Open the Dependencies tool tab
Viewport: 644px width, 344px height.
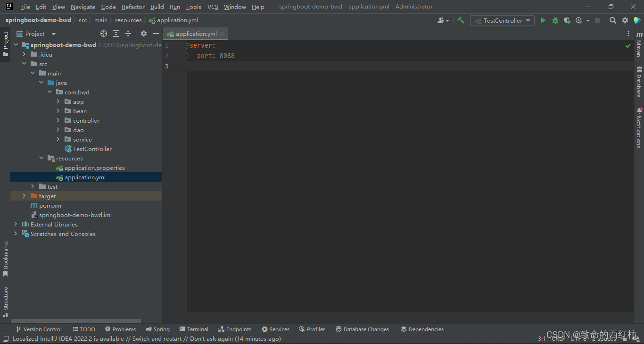(x=422, y=329)
